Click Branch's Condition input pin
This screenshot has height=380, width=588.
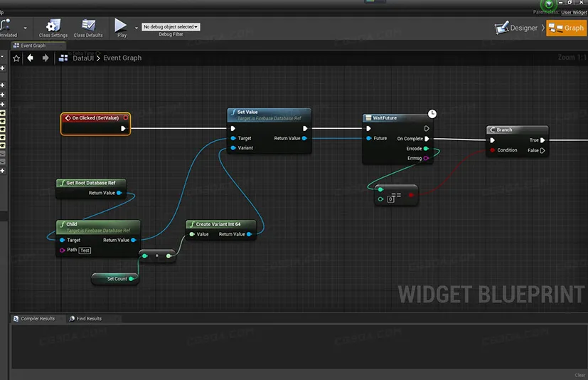coord(493,150)
